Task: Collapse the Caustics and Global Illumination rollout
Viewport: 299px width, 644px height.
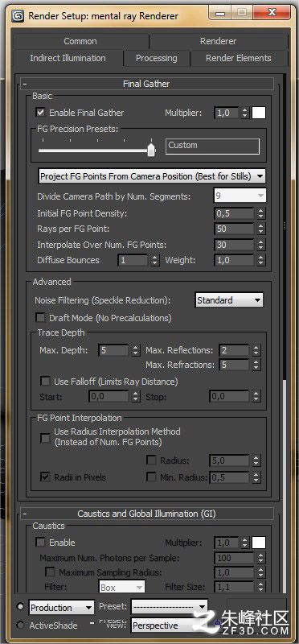Action: point(146,514)
